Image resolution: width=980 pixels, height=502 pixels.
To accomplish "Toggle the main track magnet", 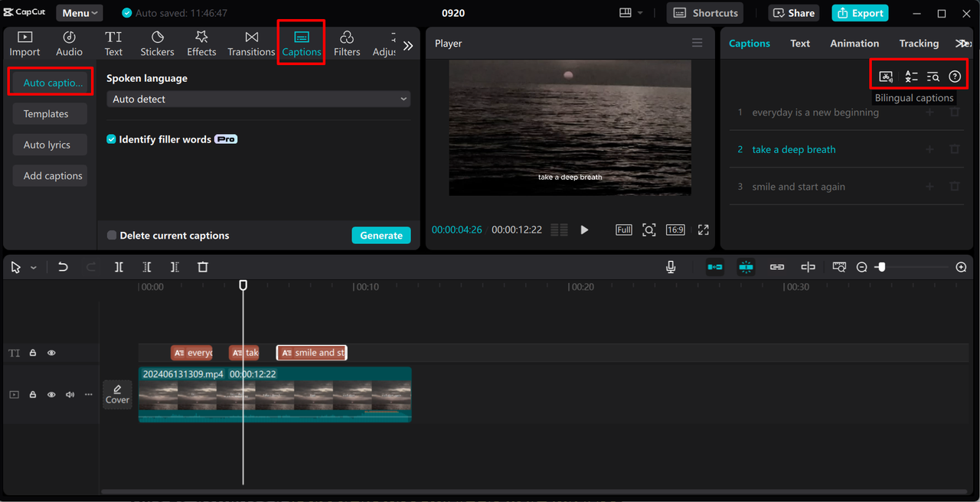I will 715,267.
